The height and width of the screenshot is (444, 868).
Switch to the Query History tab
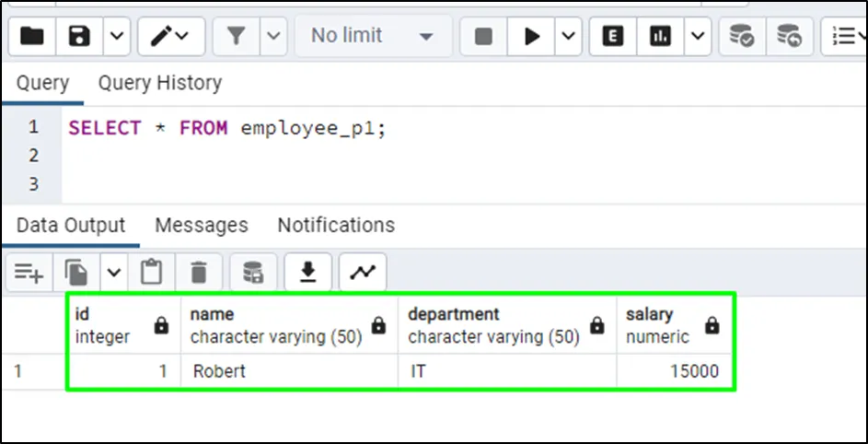(x=159, y=83)
